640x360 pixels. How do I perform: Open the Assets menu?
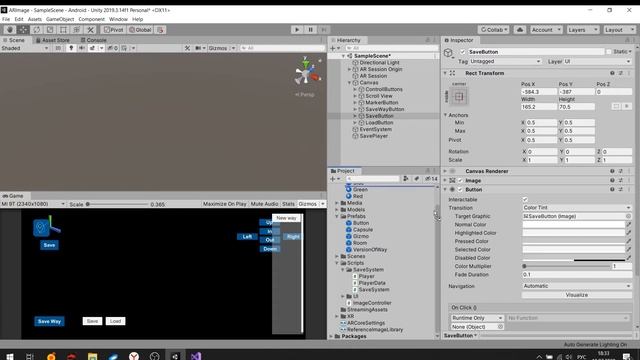pyautogui.click(x=35, y=19)
